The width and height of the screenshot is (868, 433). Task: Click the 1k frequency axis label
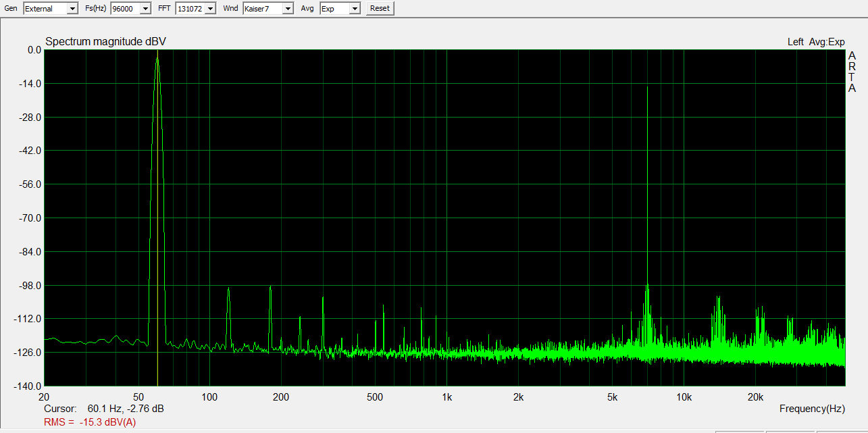tap(446, 397)
